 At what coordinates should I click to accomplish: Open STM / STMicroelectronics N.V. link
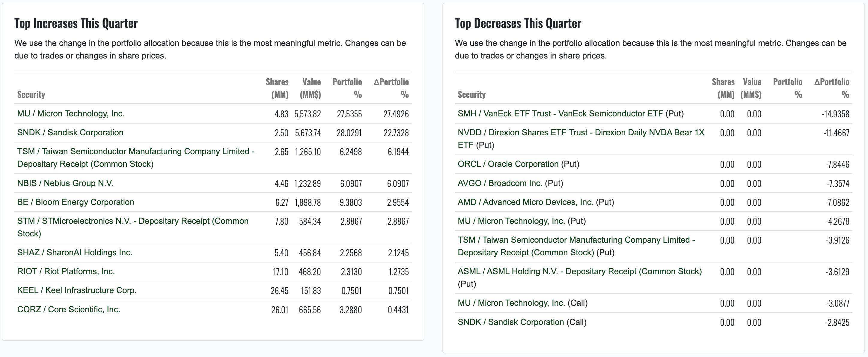(133, 227)
